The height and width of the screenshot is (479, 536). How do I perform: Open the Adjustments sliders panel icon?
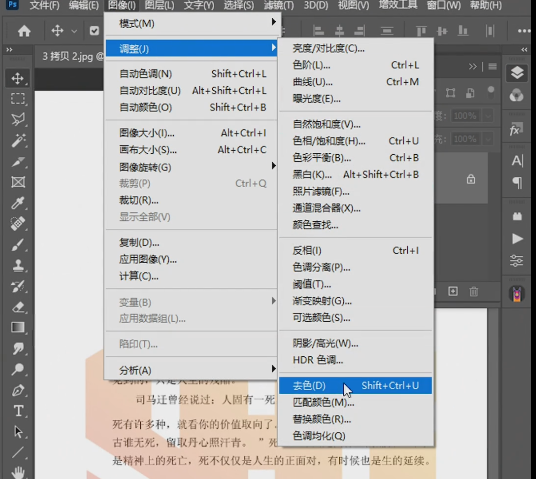(x=517, y=261)
